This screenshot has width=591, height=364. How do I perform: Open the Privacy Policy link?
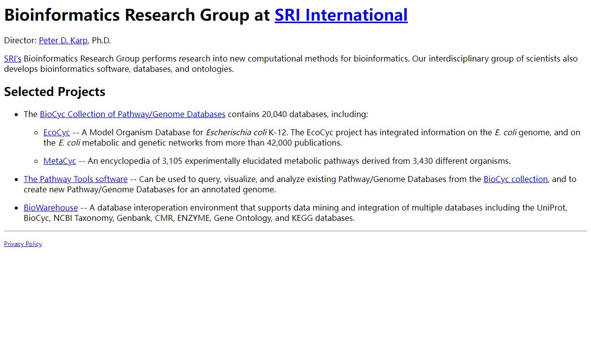(x=23, y=244)
